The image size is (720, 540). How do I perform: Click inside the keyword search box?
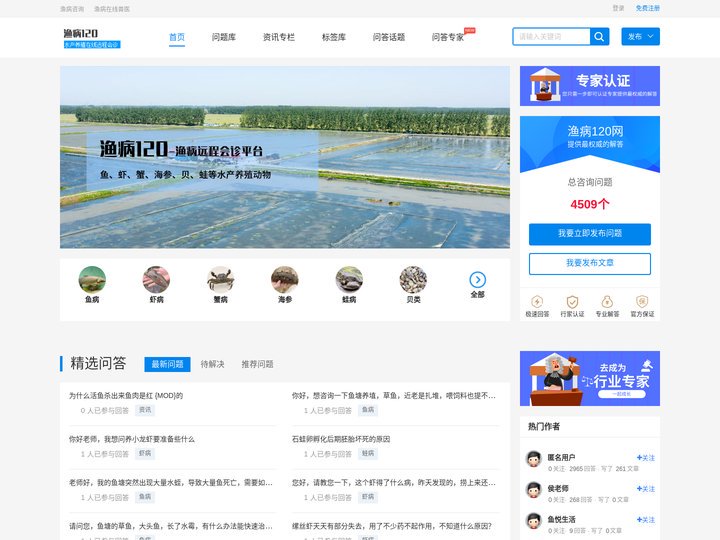pos(551,37)
